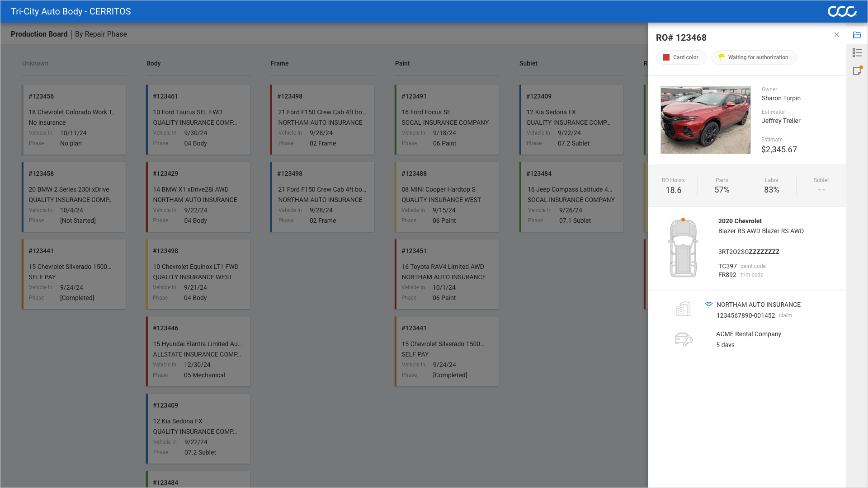Open card #123488 MINI Cooper Hardtop
This screenshot has width=868, height=488.
[447, 197]
